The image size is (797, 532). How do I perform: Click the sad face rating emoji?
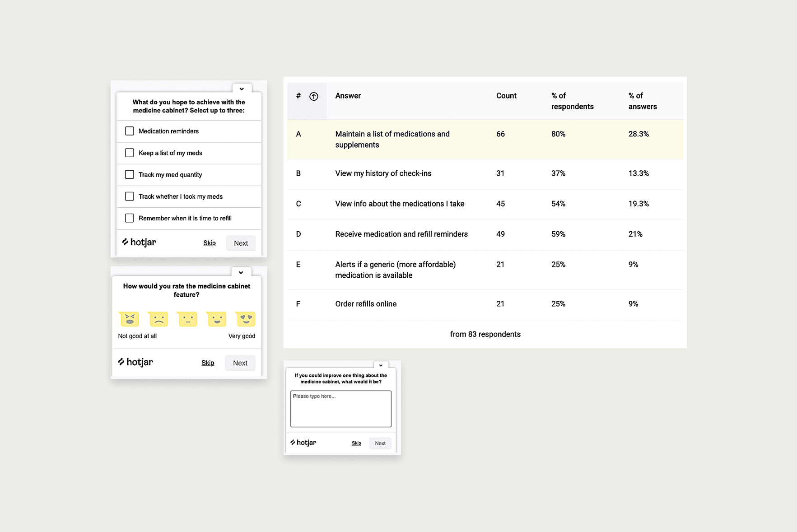pos(158,319)
